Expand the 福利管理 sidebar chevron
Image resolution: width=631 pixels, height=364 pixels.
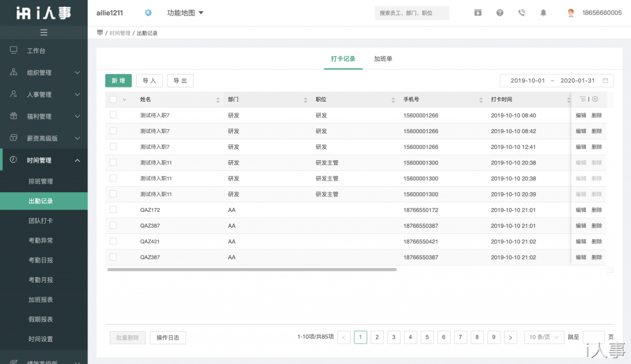[x=77, y=116]
